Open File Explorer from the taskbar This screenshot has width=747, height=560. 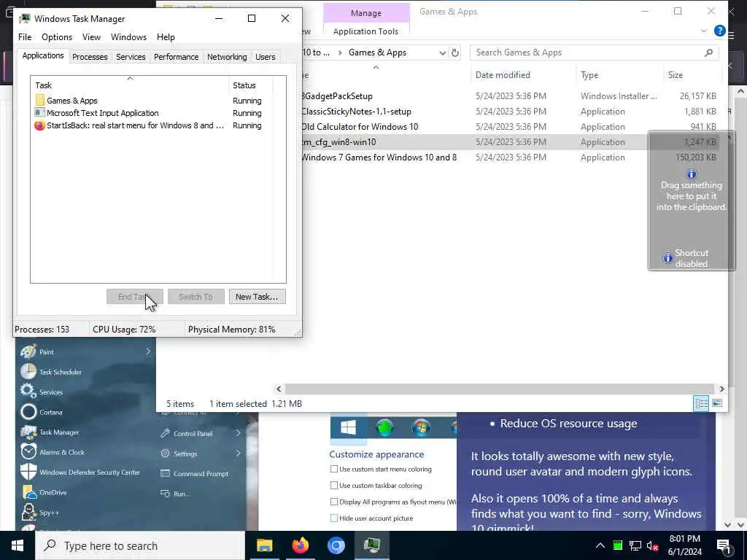click(x=264, y=545)
